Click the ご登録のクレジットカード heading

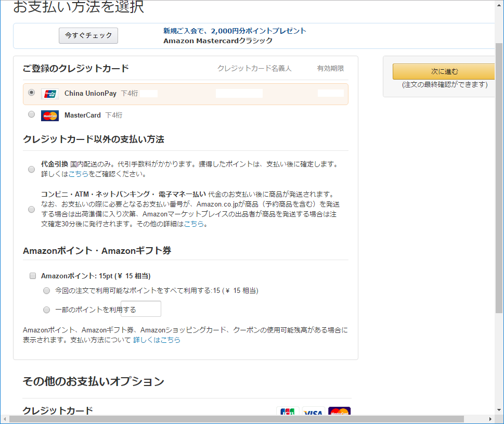76,69
